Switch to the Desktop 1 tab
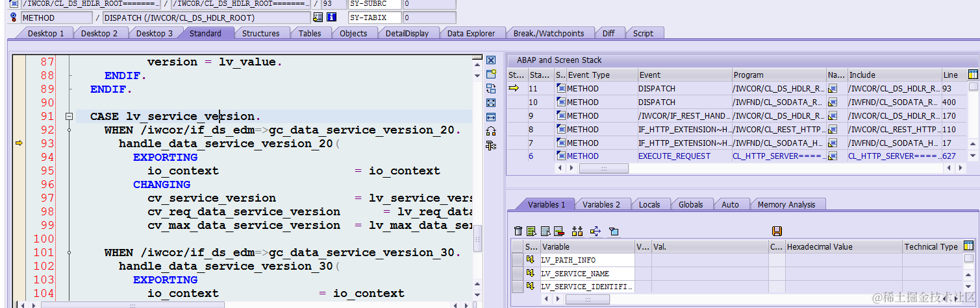 pyautogui.click(x=45, y=33)
